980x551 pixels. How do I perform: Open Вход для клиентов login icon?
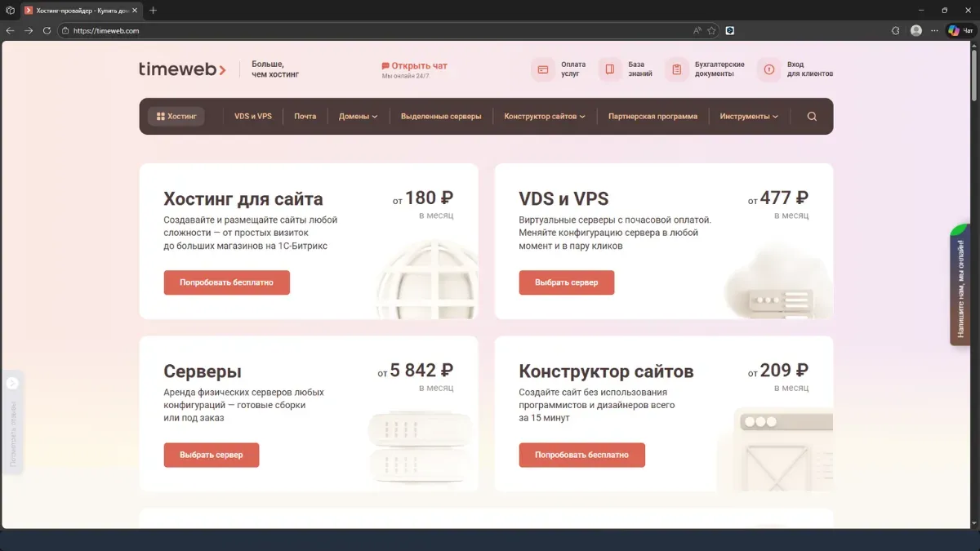(x=768, y=69)
